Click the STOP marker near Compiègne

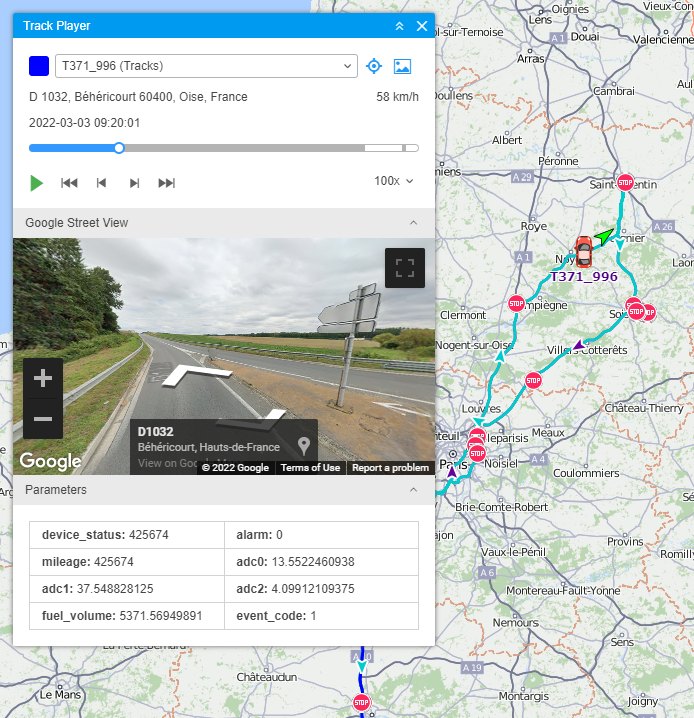click(x=516, y=303)
